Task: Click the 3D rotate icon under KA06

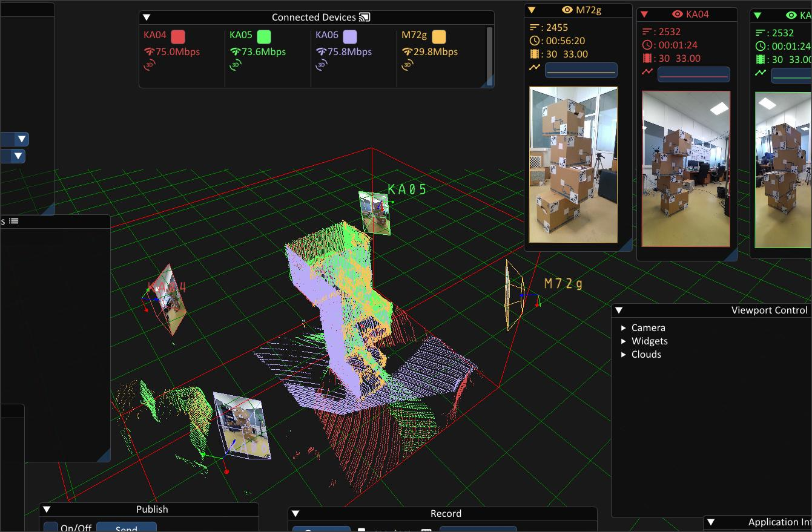Action: point(322,65)
